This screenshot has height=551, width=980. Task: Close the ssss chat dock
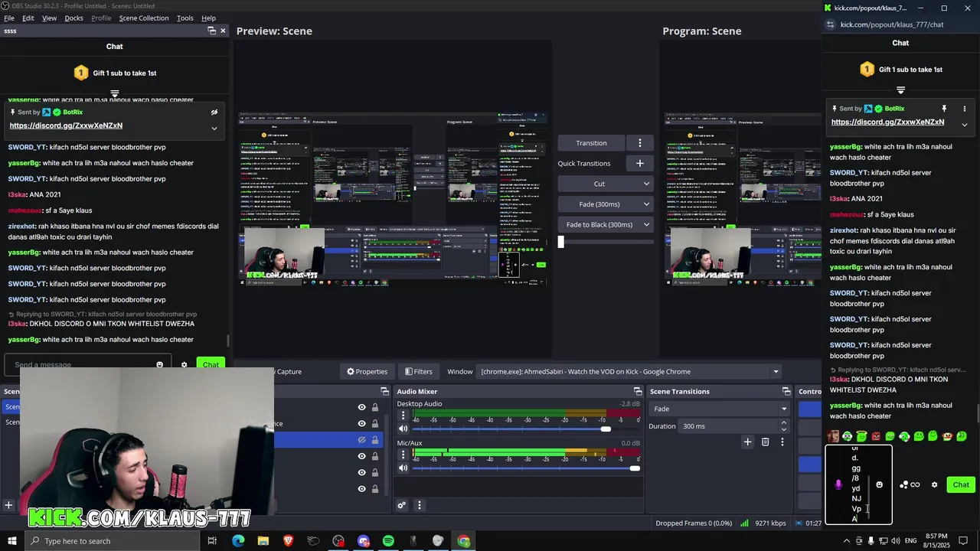click(223, 31)
